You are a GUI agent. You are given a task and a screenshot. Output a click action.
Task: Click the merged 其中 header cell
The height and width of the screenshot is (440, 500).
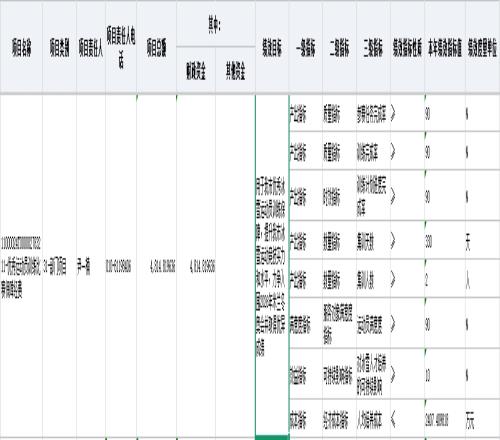pos(215,24)
